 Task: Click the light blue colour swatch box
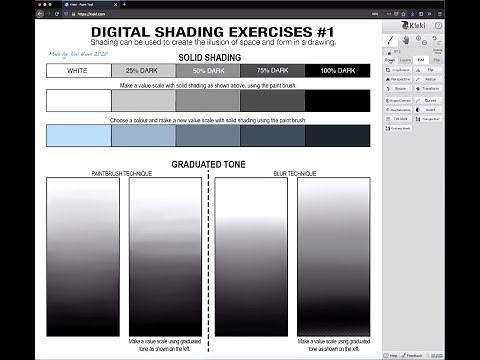coord(79,136)
